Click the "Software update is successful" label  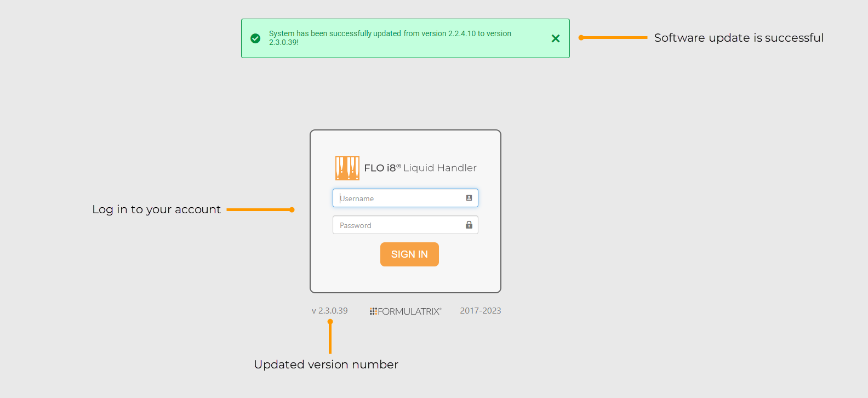pos(739,38)
